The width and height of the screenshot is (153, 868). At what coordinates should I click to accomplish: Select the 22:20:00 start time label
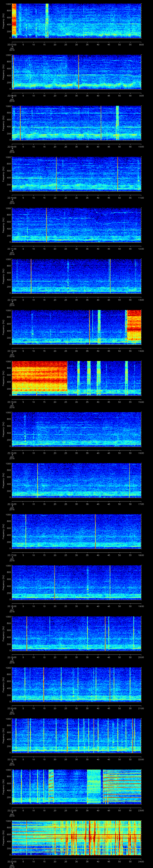click(12, 708)
